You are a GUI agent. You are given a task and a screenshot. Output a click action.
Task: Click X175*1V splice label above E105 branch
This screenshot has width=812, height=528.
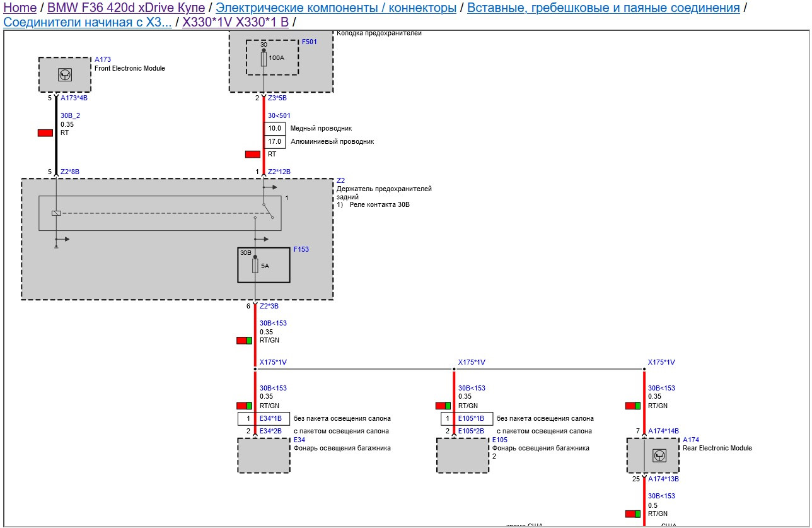pos(472,362)
